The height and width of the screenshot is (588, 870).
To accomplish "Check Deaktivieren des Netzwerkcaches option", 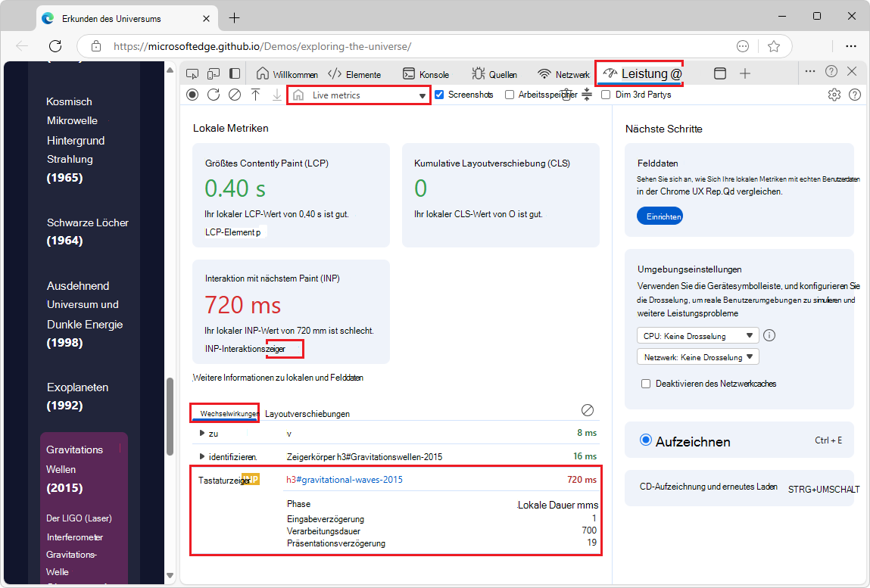I will tap(646, 384).
